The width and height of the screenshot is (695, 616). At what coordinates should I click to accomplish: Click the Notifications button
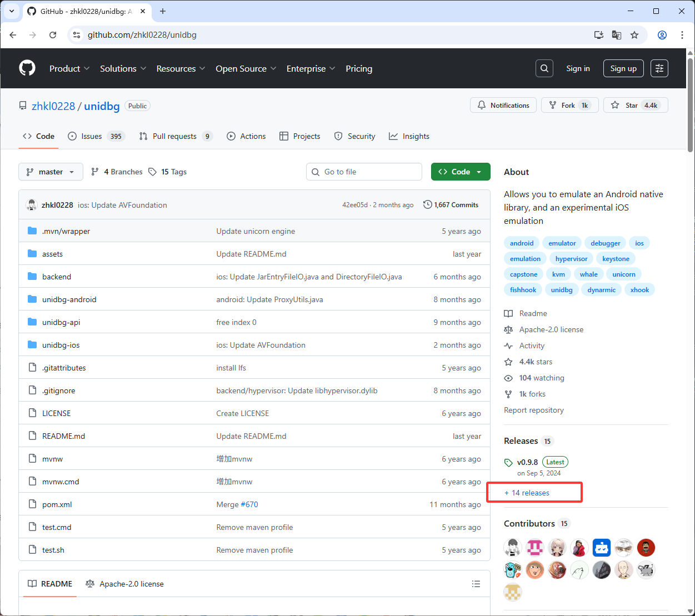click(x=503, y=105)
